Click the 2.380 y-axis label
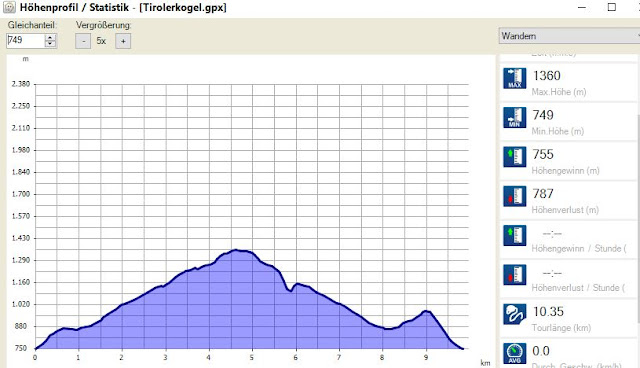Screen dimensions: 640x368 point(21,84)
